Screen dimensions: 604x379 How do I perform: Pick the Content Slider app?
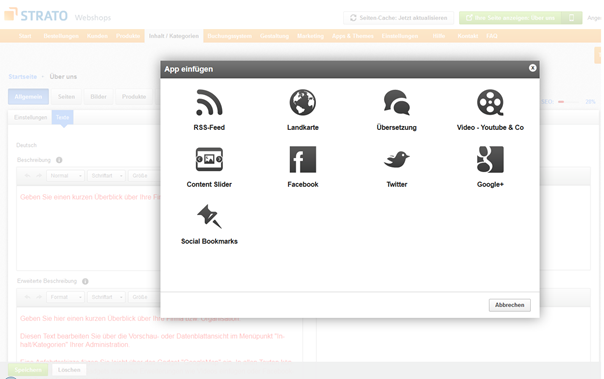click(209, 167)
